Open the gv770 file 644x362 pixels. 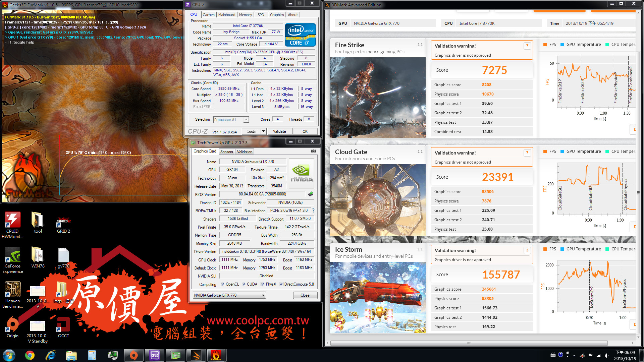coord(63,257)
